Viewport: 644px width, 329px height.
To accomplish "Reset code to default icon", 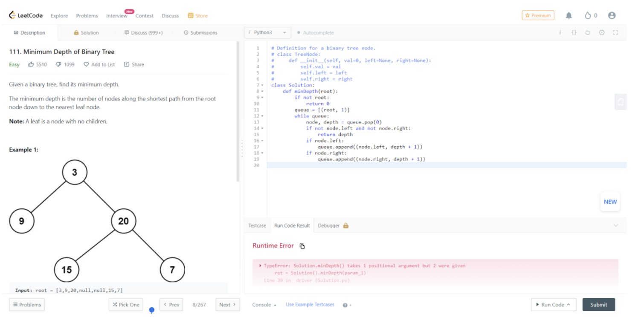I will 588,33.
